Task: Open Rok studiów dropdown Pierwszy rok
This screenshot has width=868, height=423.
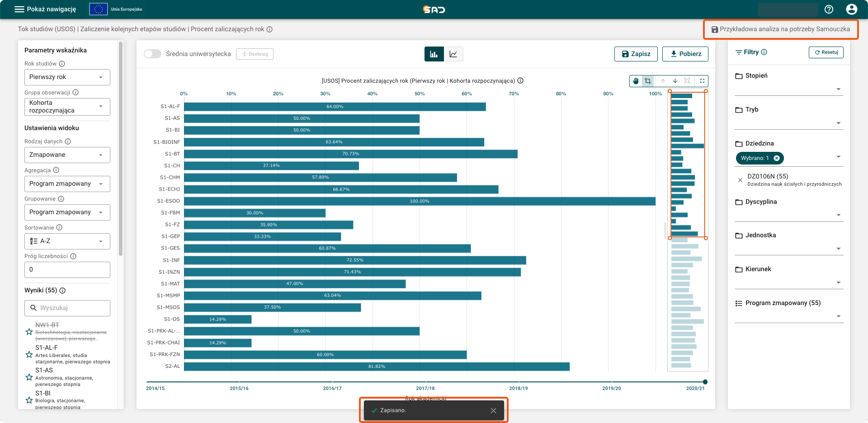Action: (x=67, y=77)
